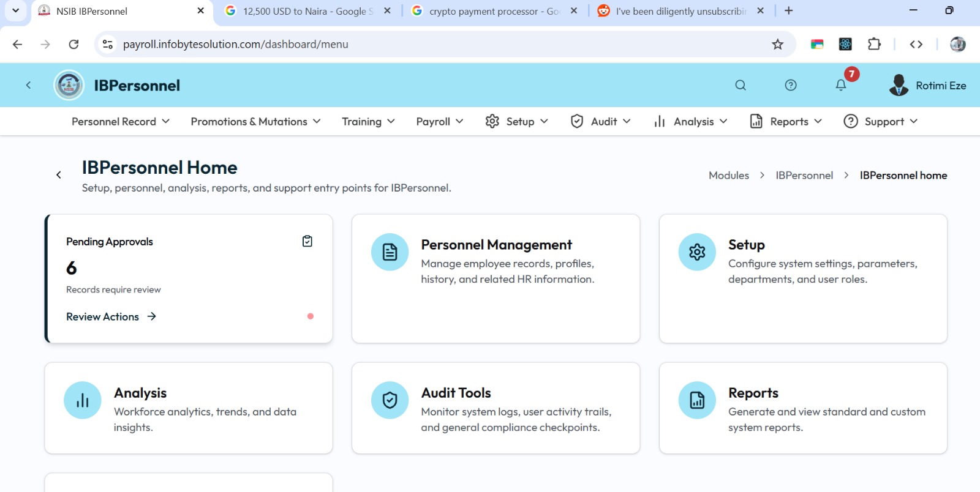This screenshot has height=492, width=980.
Task: Click the browser address bar
Action: click(429, 44)
